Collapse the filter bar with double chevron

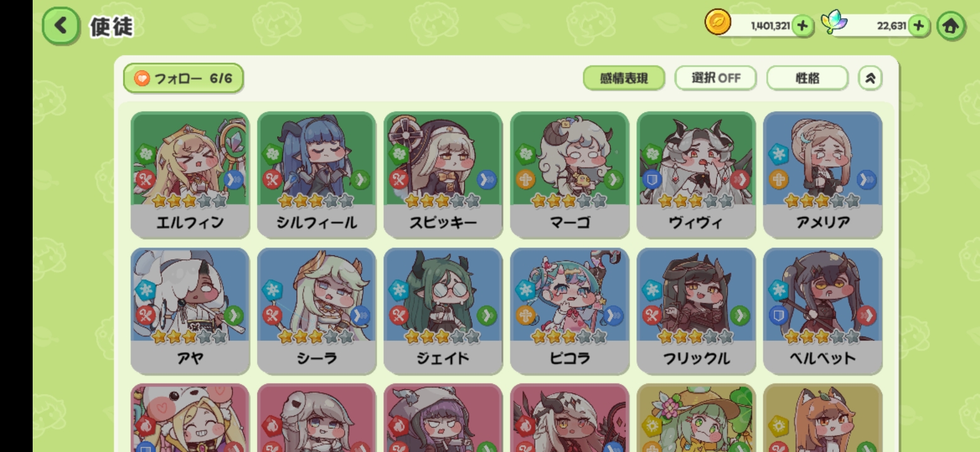pyautogui.click(x=870, y=78)
